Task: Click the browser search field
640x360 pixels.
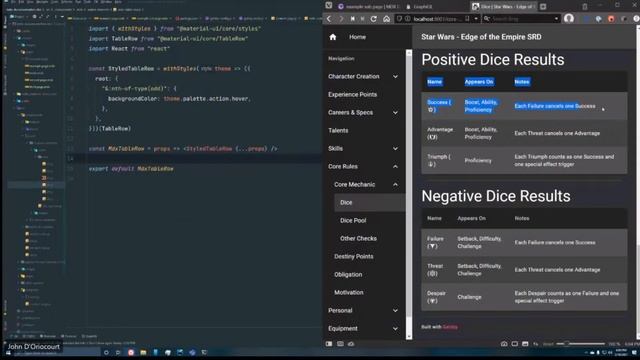Action: [522, 19]
